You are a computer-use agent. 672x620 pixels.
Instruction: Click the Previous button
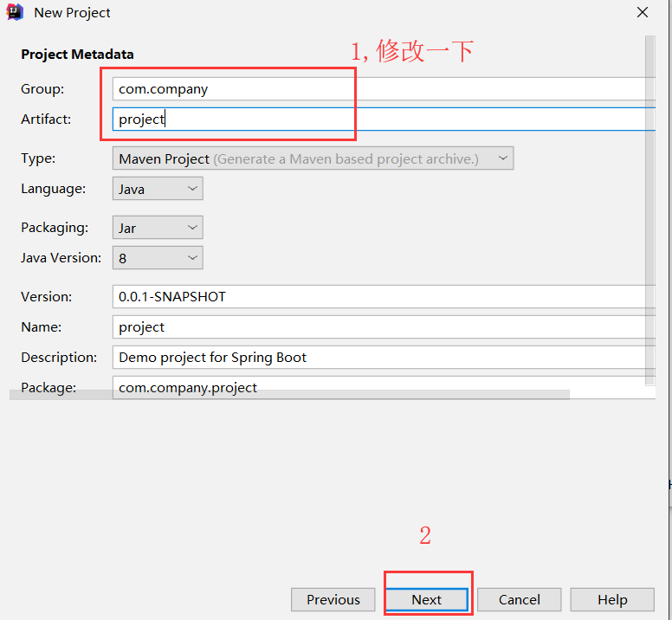[333, 599]
